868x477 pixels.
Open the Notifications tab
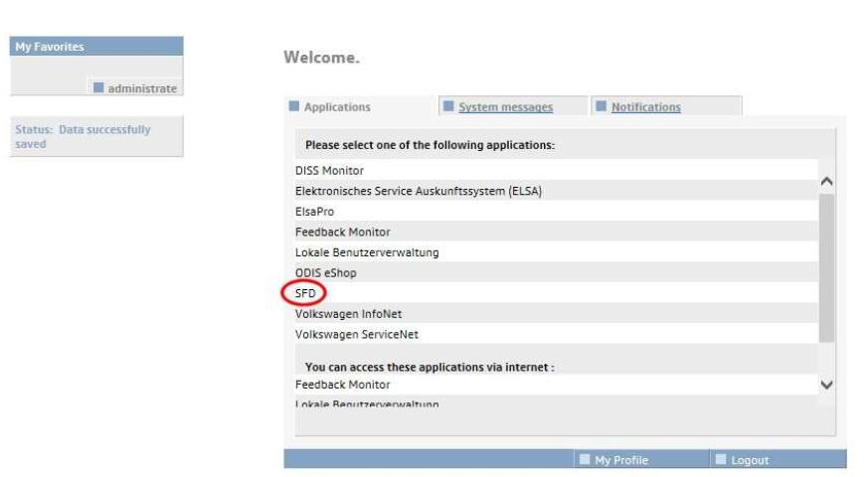click(646, 106)
